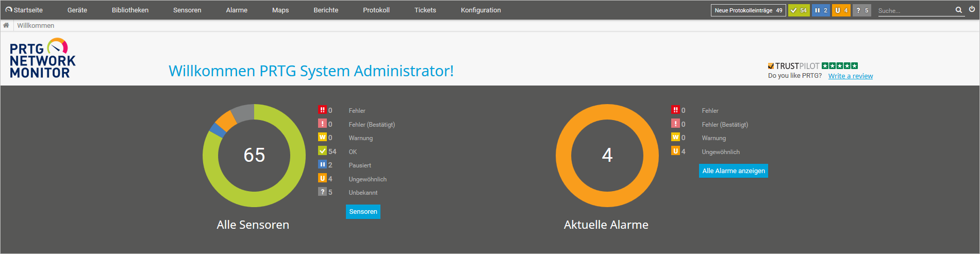The height and width of the screenshot is (254, 980).
Task: Click yellow Warnung icon in alarm list
Action: click(675, 137)
